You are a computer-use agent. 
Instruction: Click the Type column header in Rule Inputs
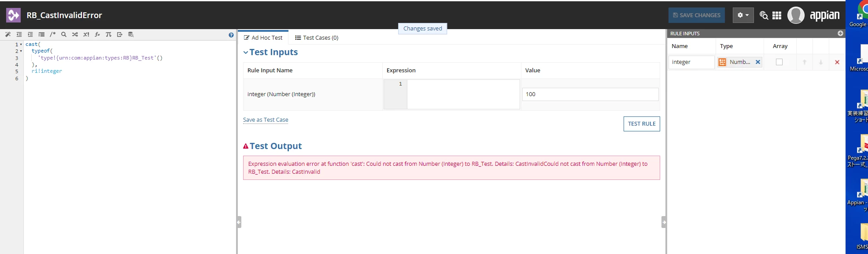[x=726, y=46]
